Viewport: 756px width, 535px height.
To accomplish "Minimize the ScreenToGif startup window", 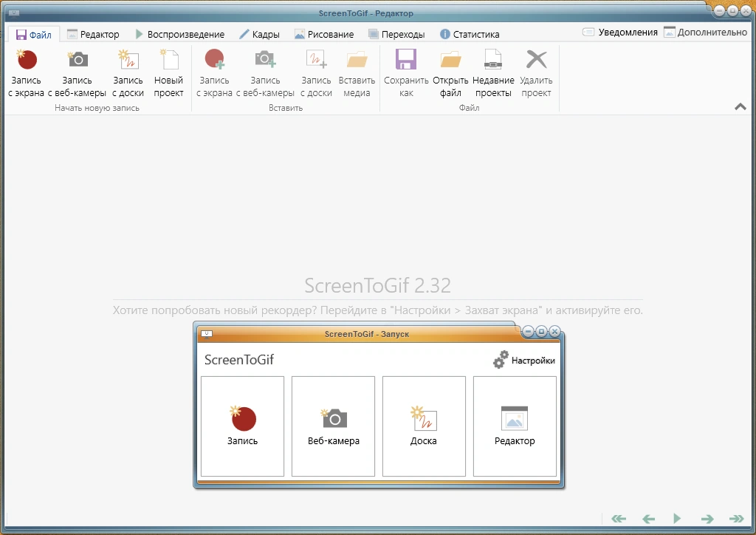I will click(x=528, y=332).
